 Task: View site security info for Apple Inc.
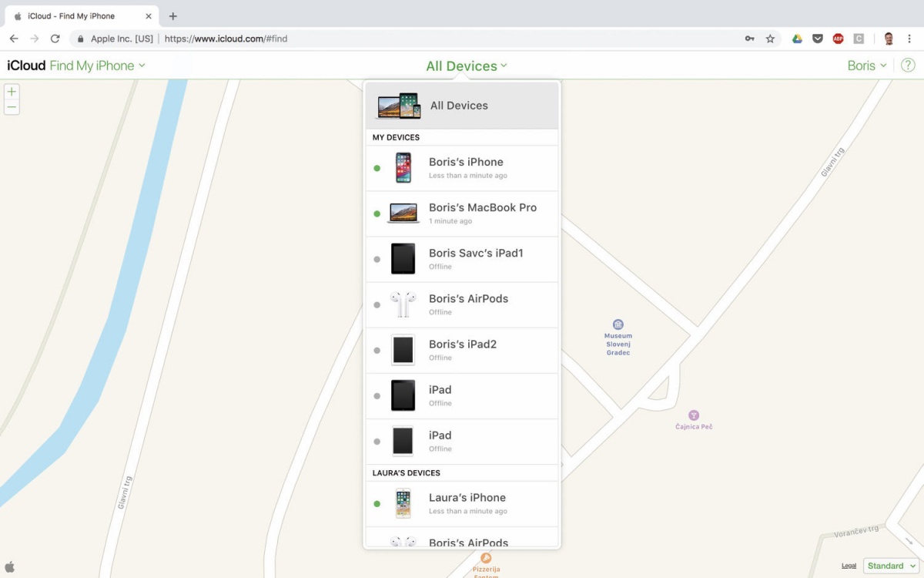(115, 39)
